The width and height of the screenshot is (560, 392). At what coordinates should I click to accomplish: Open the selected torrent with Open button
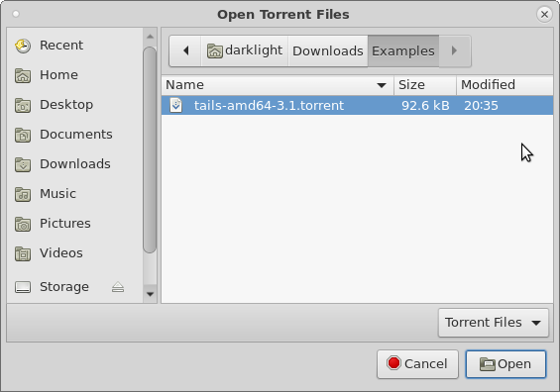[x=505, y=364]
